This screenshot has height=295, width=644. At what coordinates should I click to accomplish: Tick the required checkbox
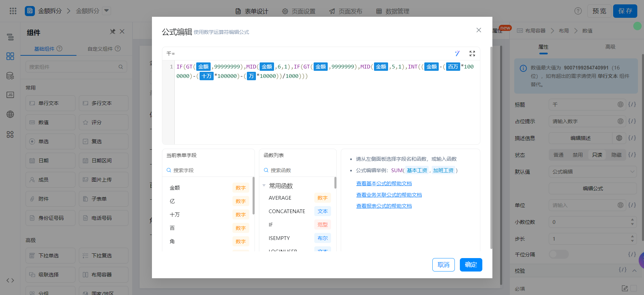[634, 288]
